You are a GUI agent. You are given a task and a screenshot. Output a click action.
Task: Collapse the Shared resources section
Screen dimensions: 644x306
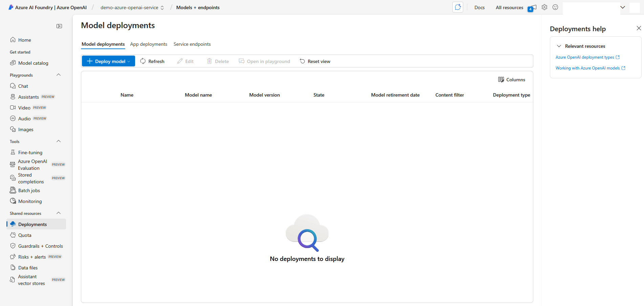pyautogui.click(x=58, y=213)
